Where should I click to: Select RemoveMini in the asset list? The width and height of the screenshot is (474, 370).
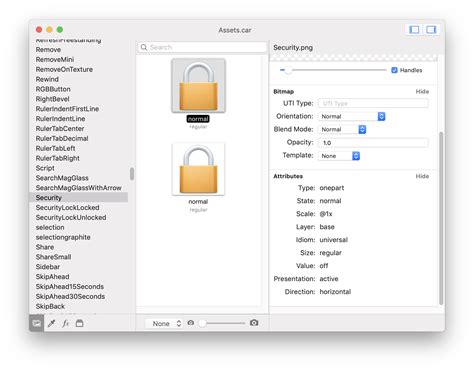coord(55,59)
